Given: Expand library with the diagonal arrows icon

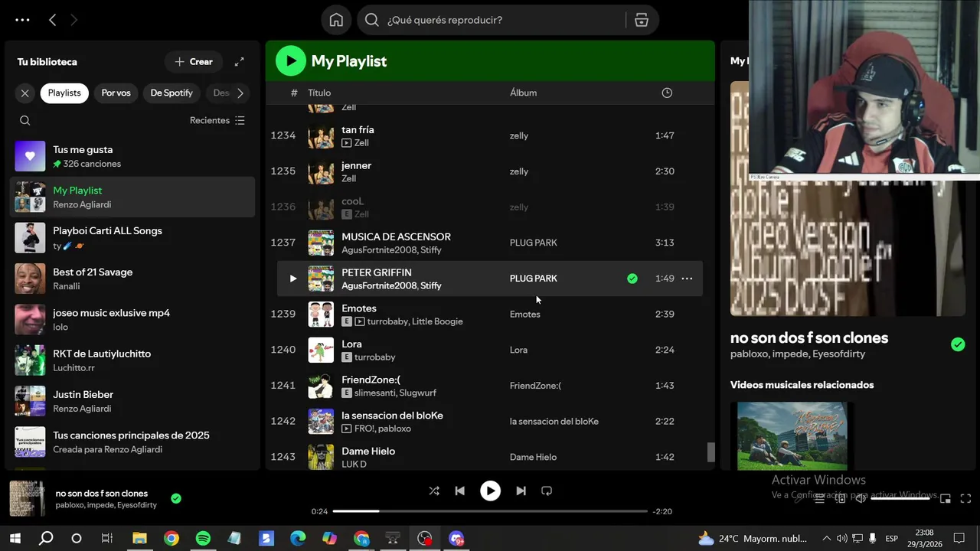Looking at the screenshot, I should click(239, 62).
